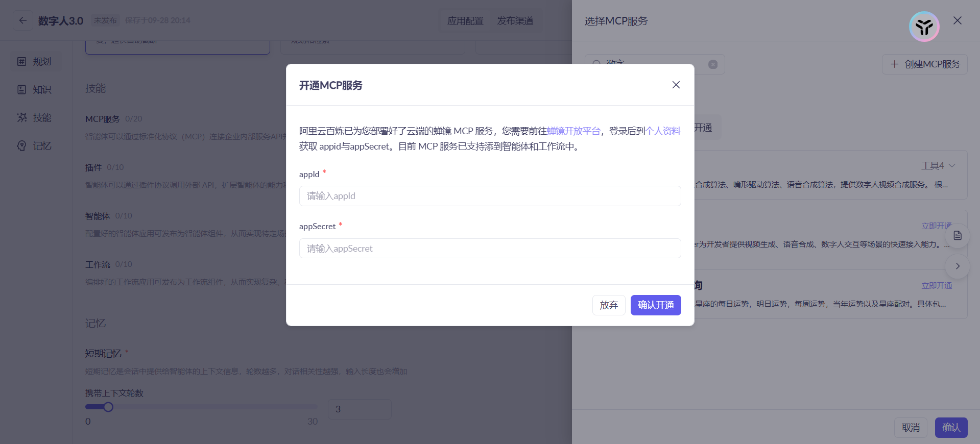Go back with the arrow icon
Image resolution: width=980 pixels, height=444 pixels.
coord(23,20)
